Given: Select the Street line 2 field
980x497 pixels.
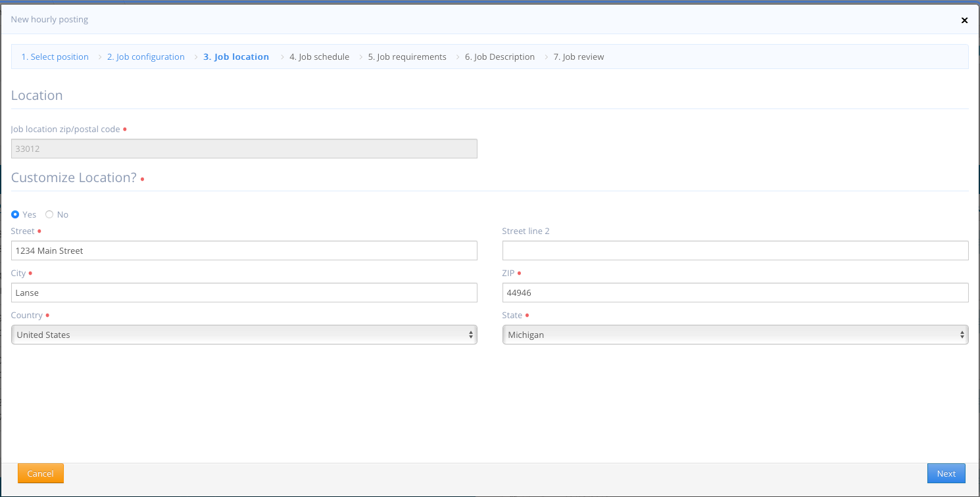Looking at the screenshot, I should click(x=735, y=250).
